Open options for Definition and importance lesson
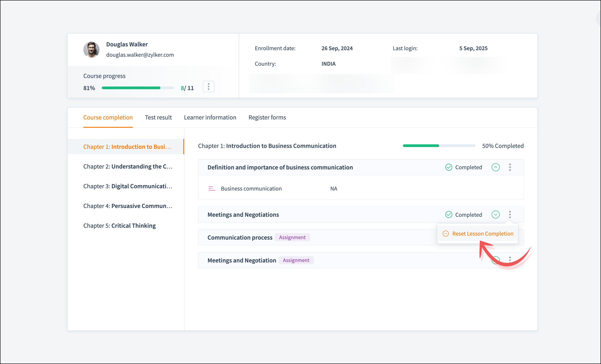 pos(510,167)
